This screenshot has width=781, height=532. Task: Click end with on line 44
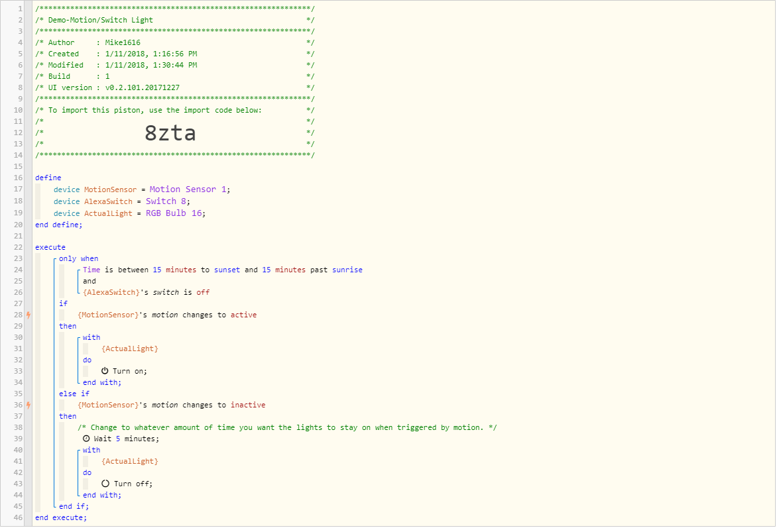pos(102,495)
